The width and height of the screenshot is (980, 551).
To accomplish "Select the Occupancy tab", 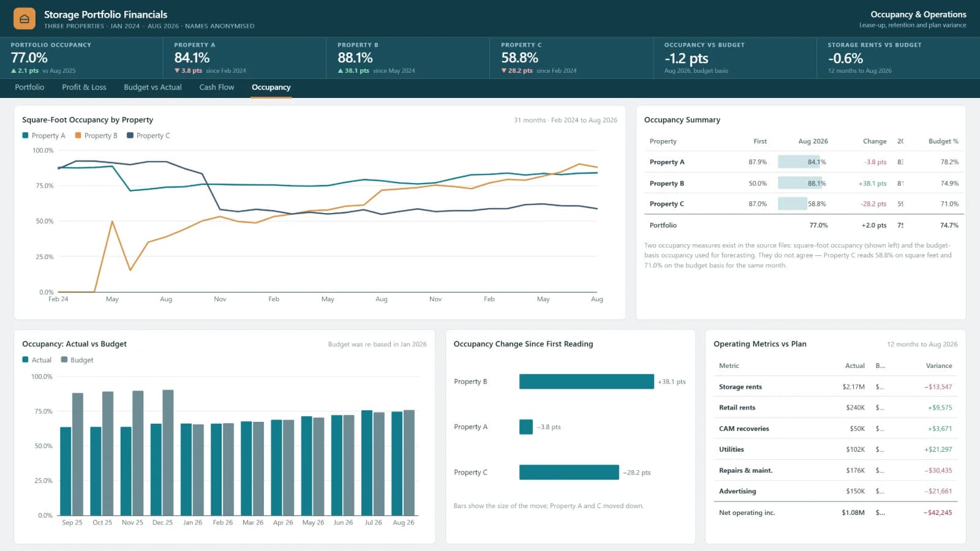I will tap(271, 87).
